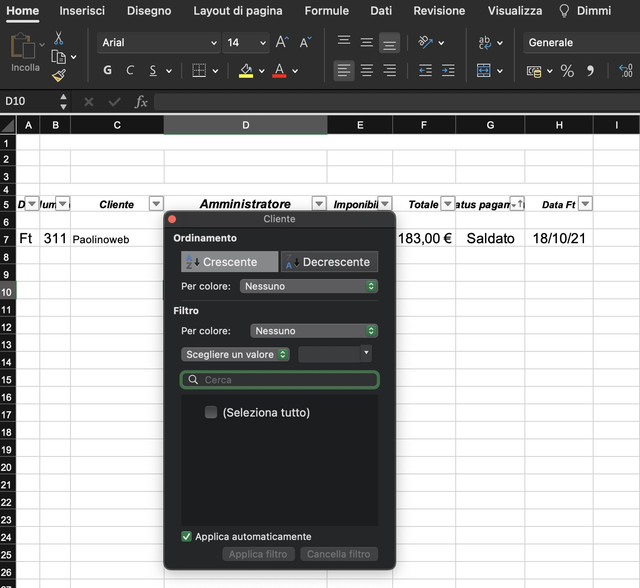The width and height of the screenshot is (640, 588).
Task: Increase the indent
Action: (448, 71)
